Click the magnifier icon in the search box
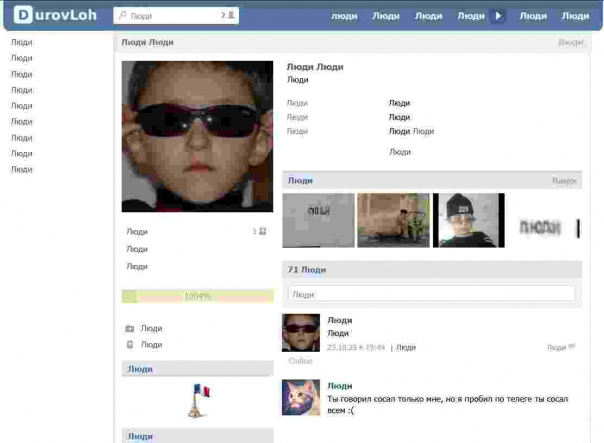The width and height of the screenshot is (604, 443). 122,16
